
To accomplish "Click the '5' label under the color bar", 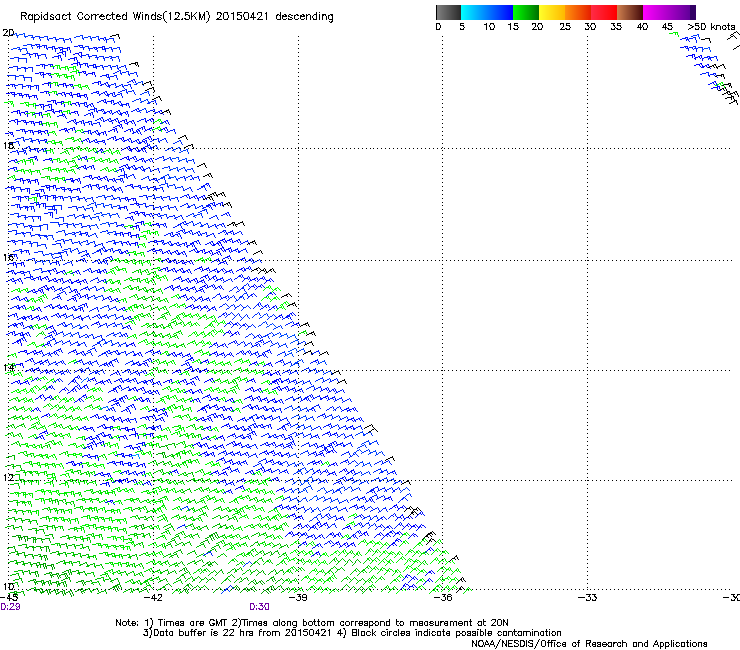I will pos(462,26).
